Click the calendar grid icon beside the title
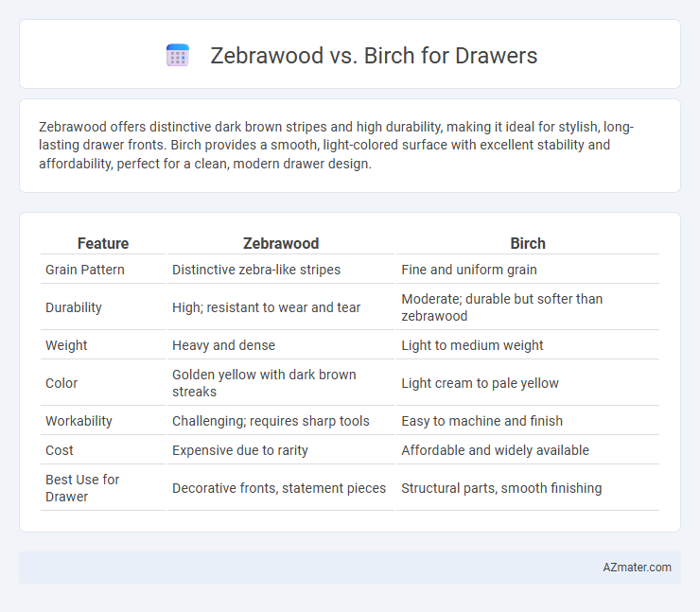Viewport: 700px width, 612px height. [178, 56]
